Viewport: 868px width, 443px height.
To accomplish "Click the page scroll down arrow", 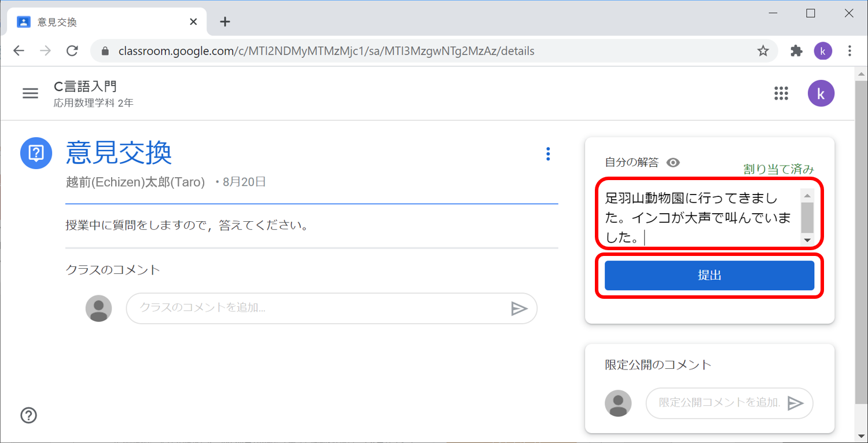I will coord(860,436).
